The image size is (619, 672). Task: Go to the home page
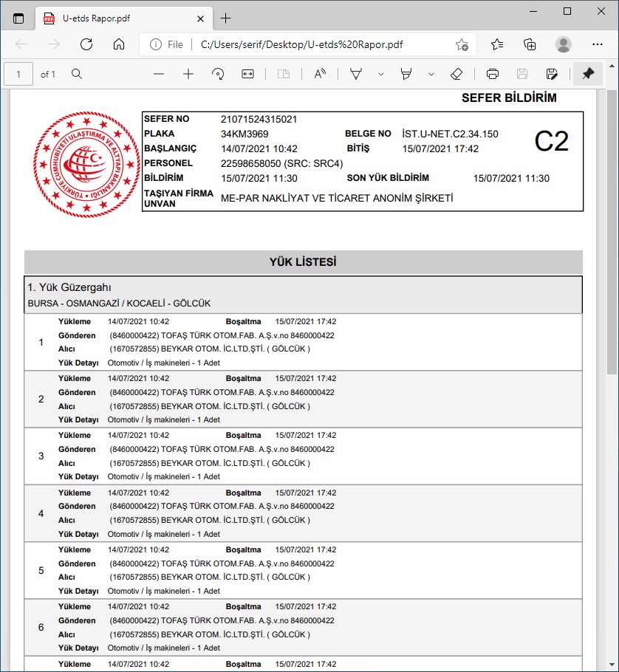tap(119, 44)
